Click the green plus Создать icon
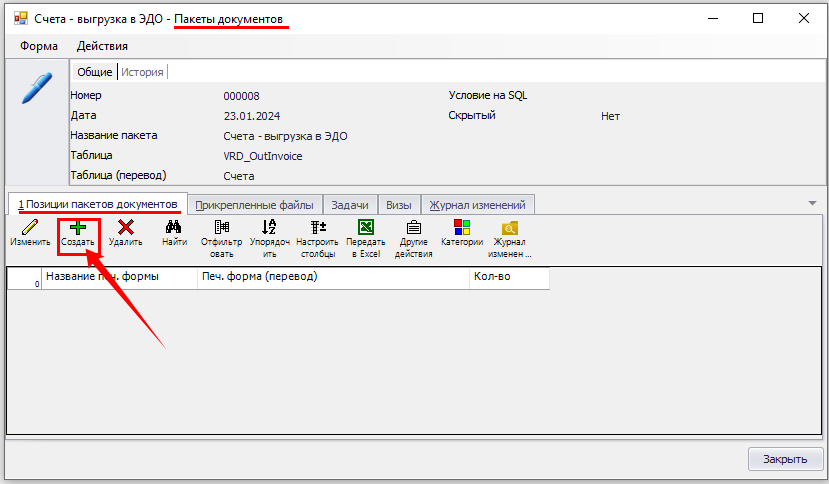The height and width of the screenshot is (484, 829). coord(78,228)
